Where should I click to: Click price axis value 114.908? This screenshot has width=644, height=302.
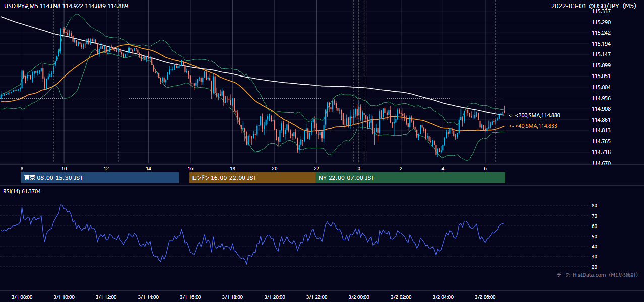pyautogui.click(x=601, y=109)
